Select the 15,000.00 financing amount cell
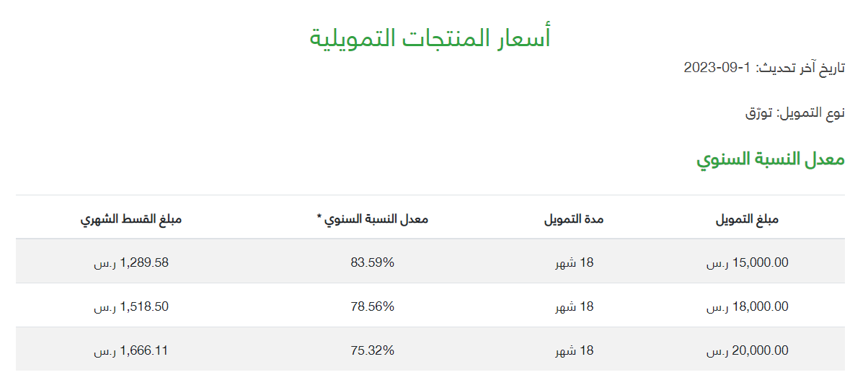Viewport: 868px width, 385px height. (747, 263)
